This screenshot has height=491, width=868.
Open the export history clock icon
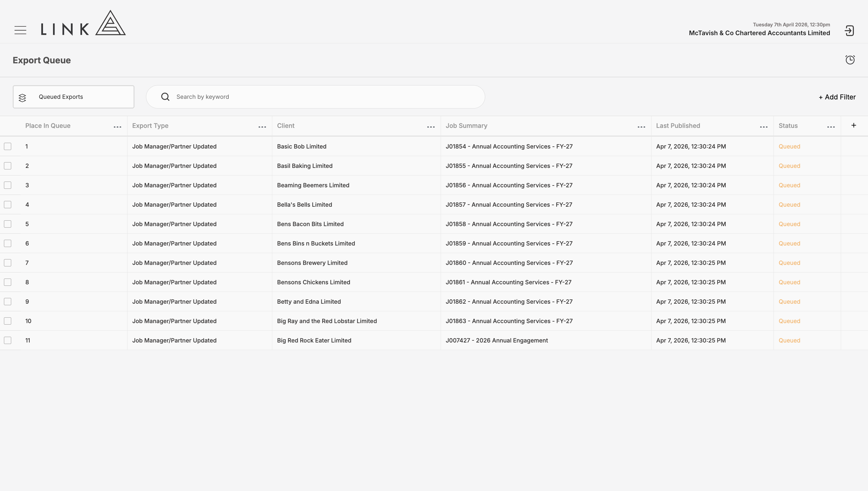tap(850, 60)
